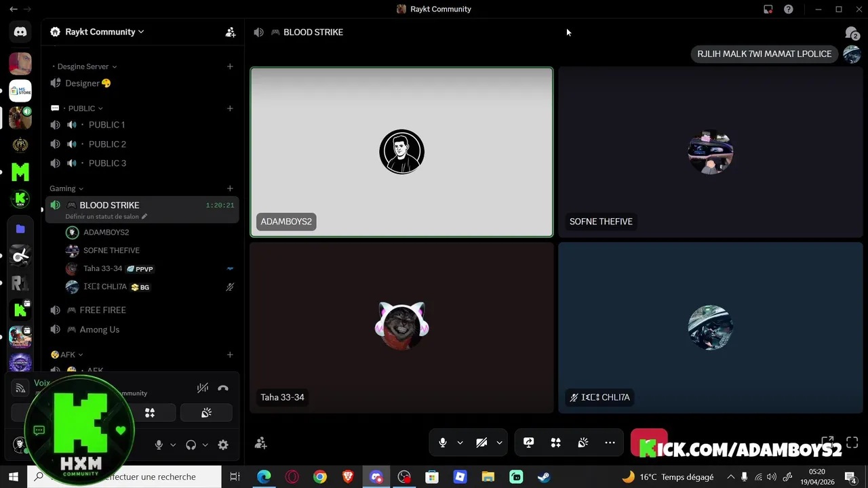
Task: Click the invite members icon beside Raykt Community
Action: 231,32
